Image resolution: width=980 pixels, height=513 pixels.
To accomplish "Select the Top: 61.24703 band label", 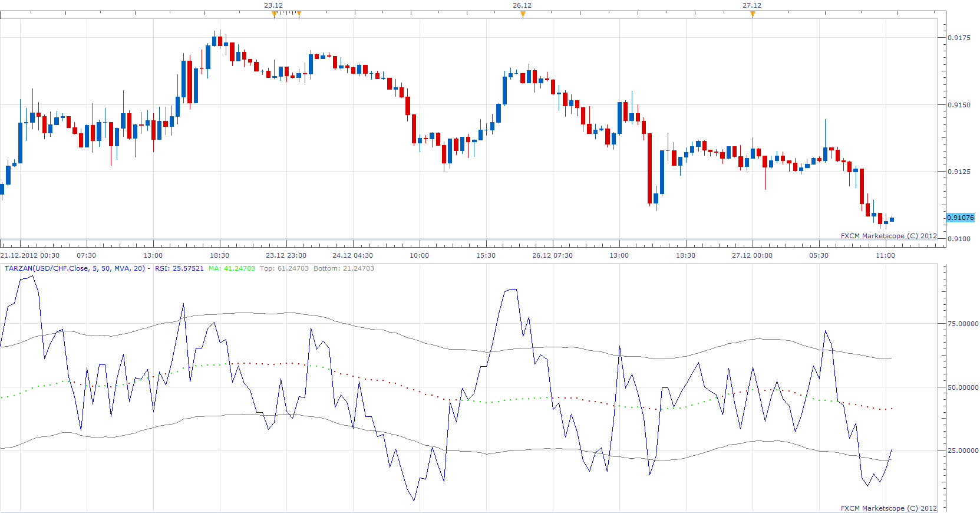I will point(284,268).
